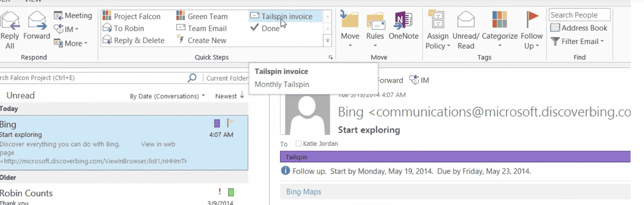Open the Rules icon in Move group
644x205 pixels.
(375, 21)
